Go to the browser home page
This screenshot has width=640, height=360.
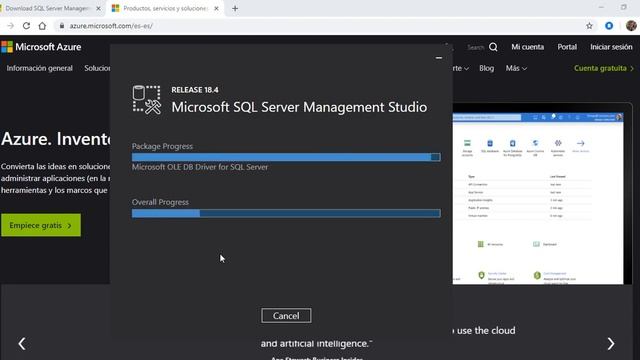click(42, 26)
